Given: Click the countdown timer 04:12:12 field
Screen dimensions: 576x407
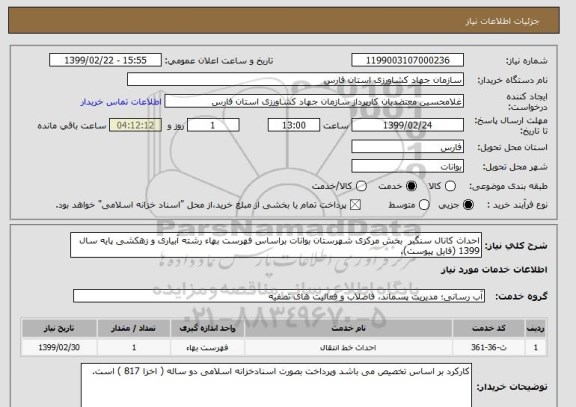Looking at the screenshot, I should 136,125.
